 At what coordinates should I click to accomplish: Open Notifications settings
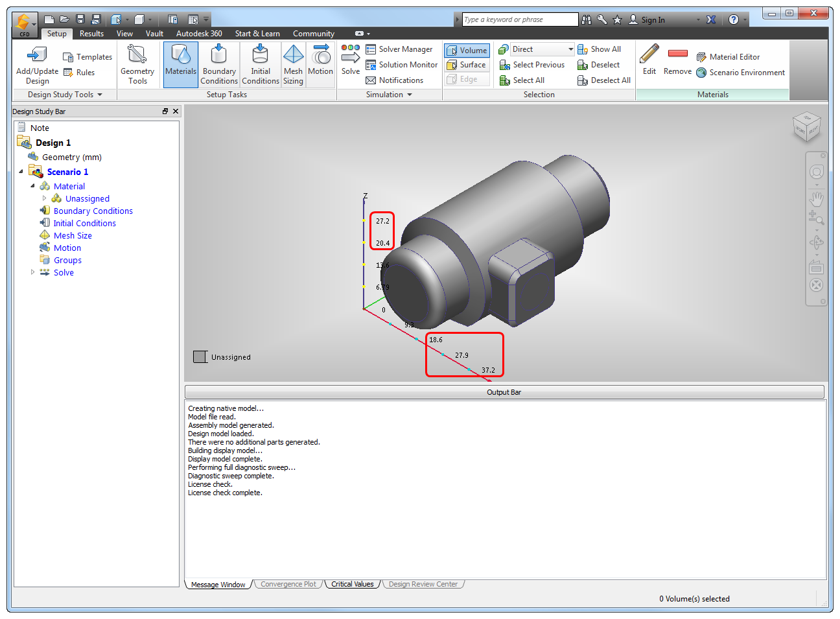click(x=395, y=80)
